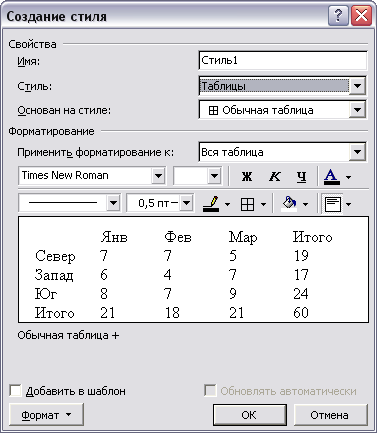Image resolution: width=377 pixels, height=433 pixels.
Task: Click the question mark help button
Action: [338, 16]
